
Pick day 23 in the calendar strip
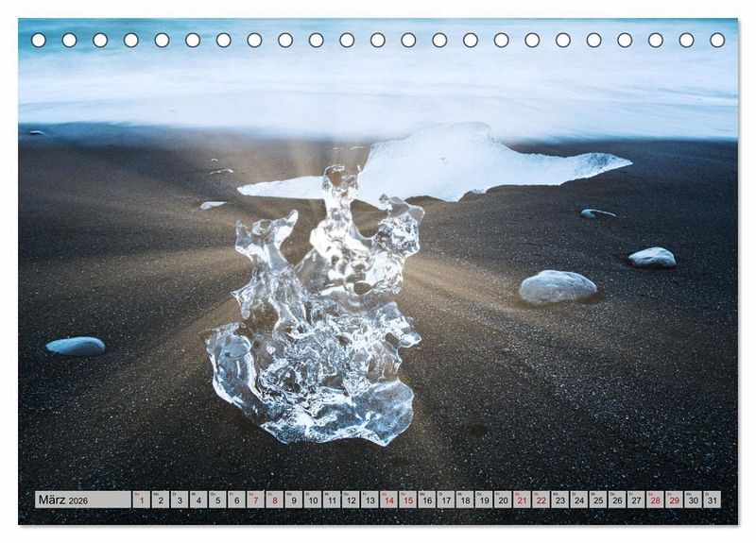(x=560, y=500)
